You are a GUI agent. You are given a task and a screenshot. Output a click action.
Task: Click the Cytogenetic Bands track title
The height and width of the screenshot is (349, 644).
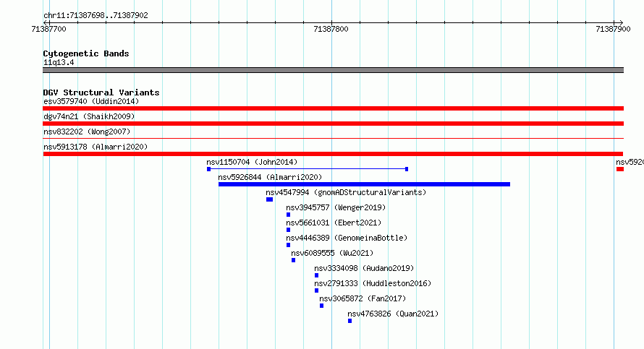point(86,53)
